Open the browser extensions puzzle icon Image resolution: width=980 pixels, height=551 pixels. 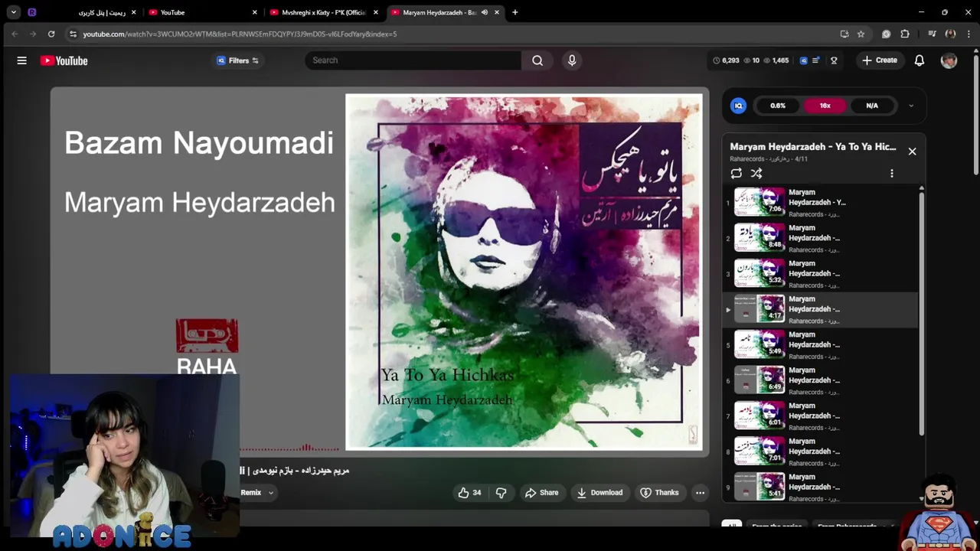pyautogui.click(x=905, y=34)
